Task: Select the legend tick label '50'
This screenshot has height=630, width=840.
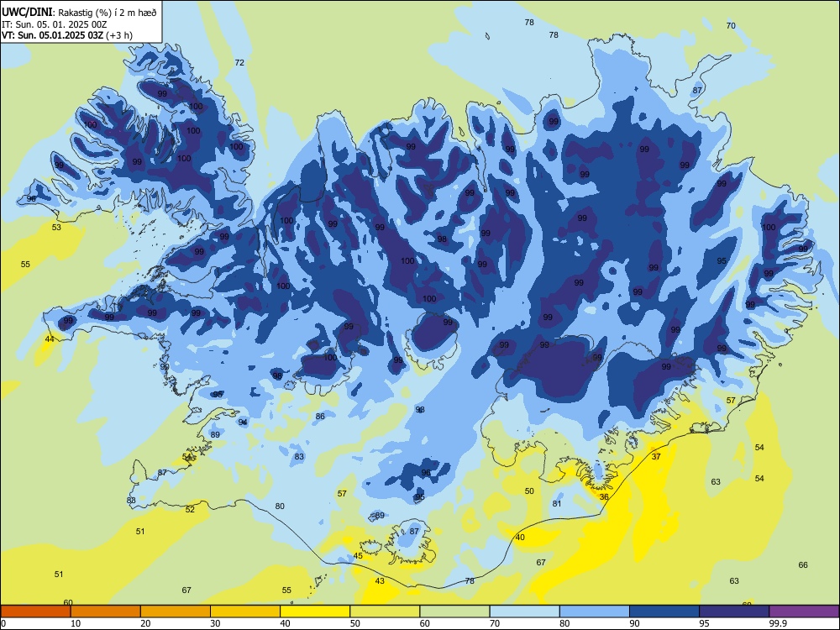Action: tap(355, 623)
